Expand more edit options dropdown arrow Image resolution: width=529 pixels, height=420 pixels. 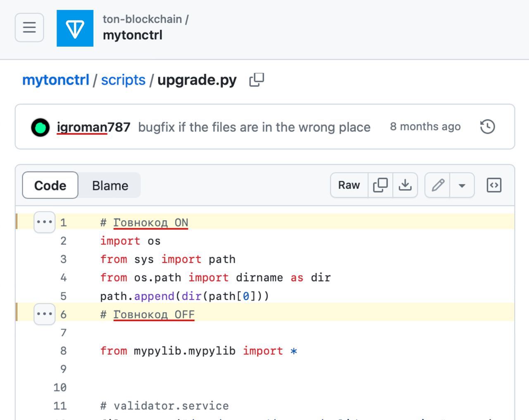coord(462,185)
